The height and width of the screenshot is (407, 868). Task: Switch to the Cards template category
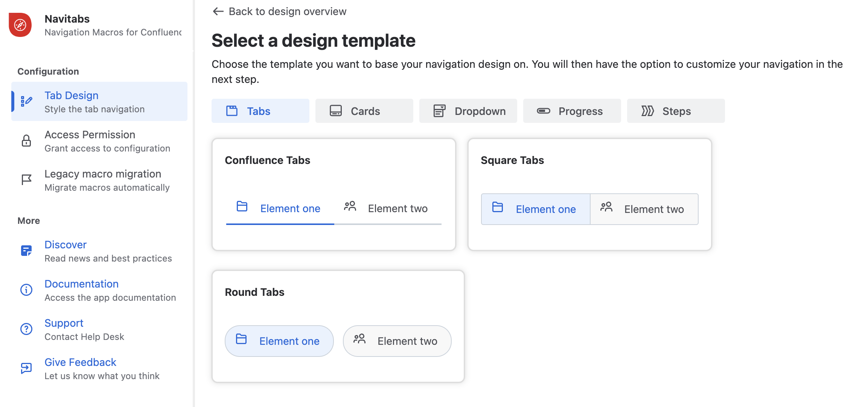pos(364,111)
